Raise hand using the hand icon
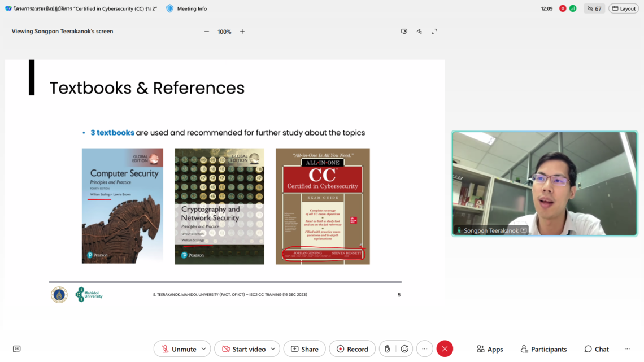This screenshot has width=644, height=362. pos(387,349)
